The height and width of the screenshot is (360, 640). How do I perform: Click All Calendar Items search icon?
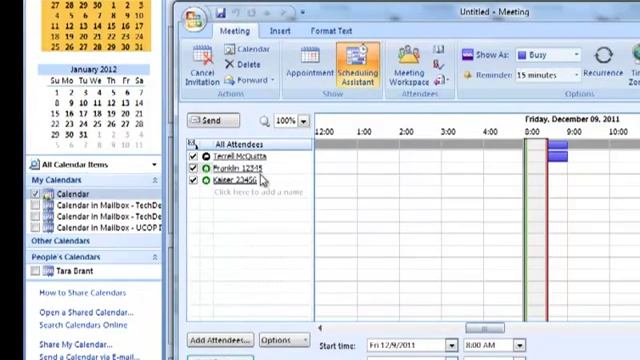click(x=35, y=164)
